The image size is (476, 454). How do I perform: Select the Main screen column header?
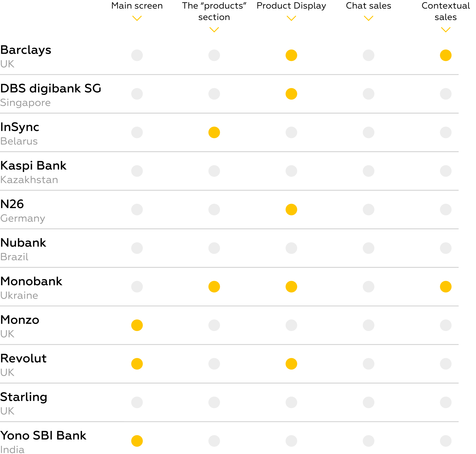(137, 6)
